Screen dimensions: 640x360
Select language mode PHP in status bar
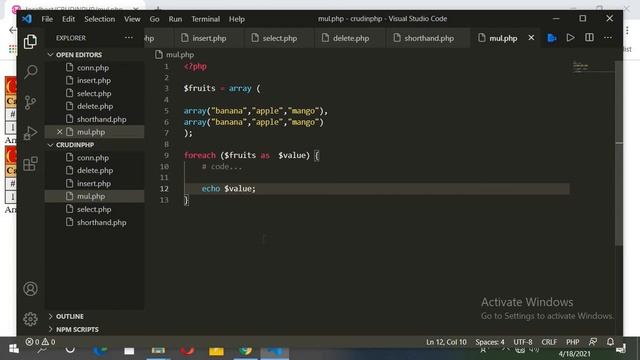[x=573, y=342]
